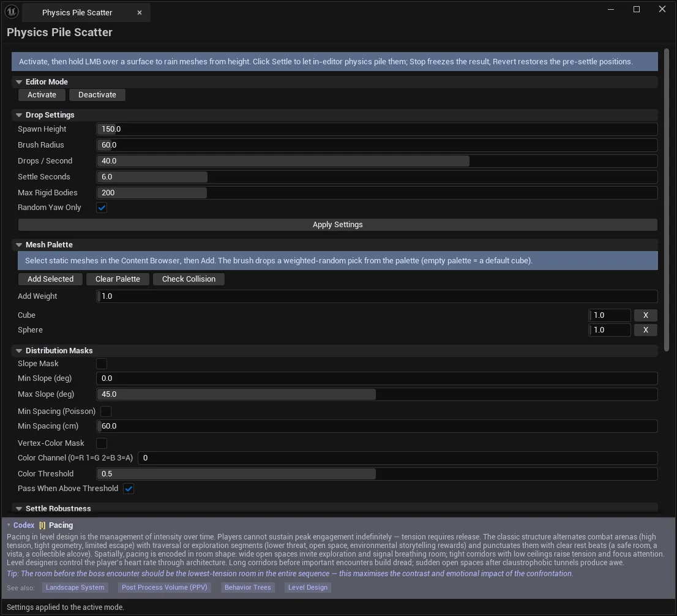Click the Settle Seconds slider
Screen dimensions: 677x616
pyautogui.click(x=377, y=177)
